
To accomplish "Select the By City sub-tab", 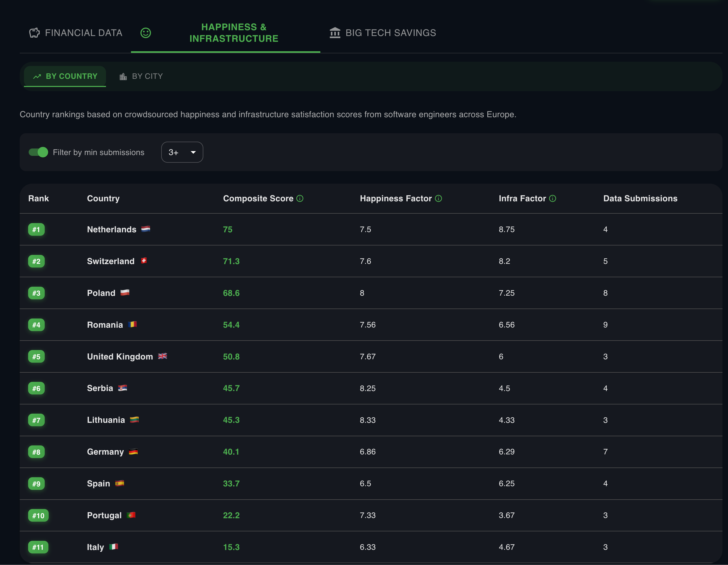I will [147, 76].
